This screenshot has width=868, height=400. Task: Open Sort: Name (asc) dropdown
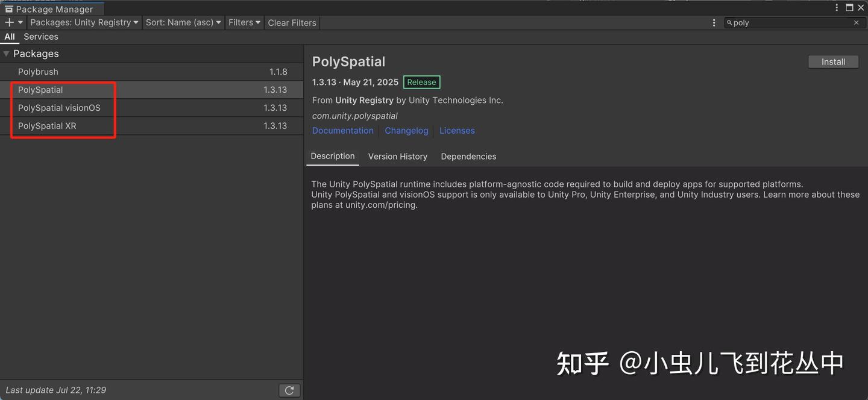[183, 22]
